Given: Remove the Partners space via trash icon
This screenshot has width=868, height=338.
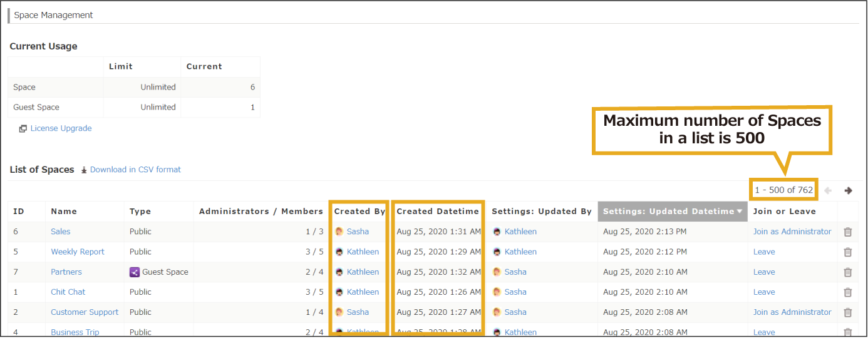Looking at the screenshot, I should click(847, 272).
